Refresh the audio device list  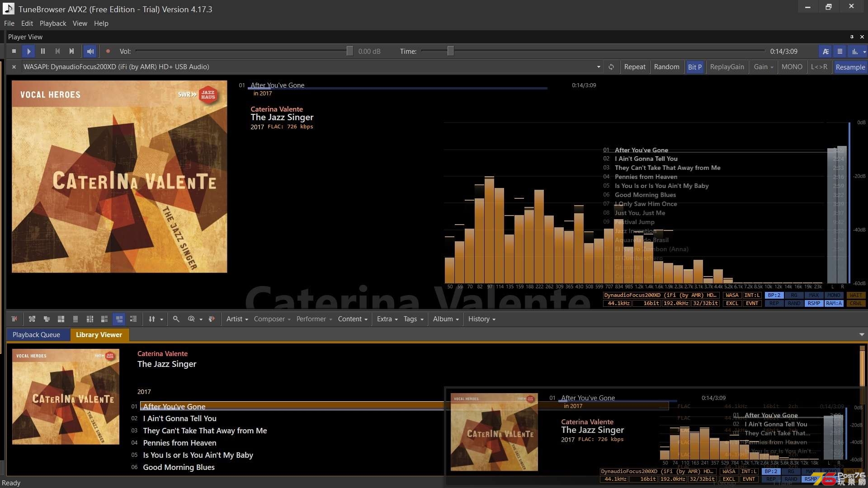611,67
